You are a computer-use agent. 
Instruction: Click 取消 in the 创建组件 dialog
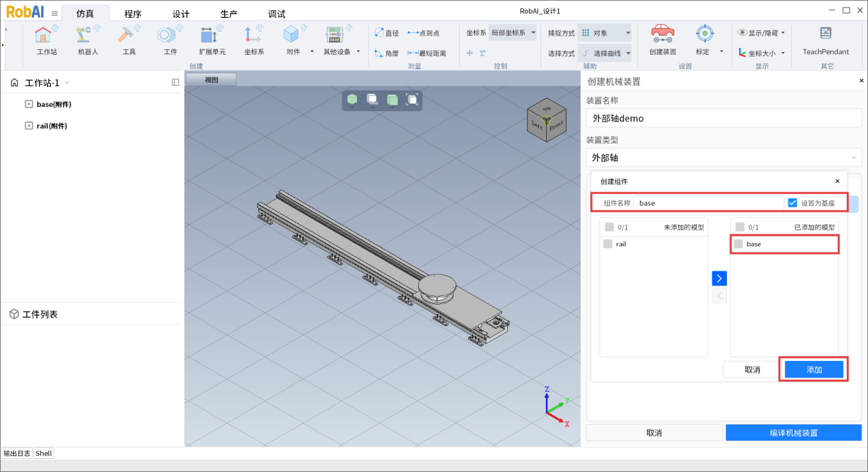(752, 369)
